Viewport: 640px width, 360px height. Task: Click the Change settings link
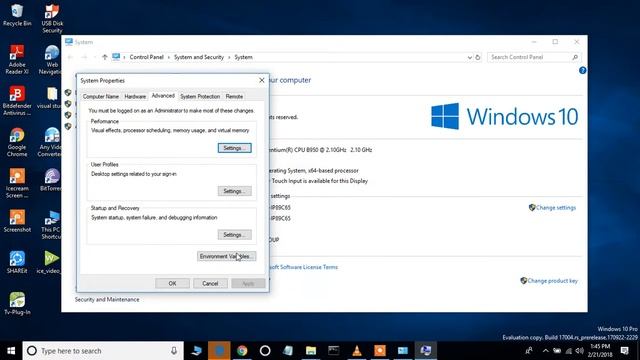(x=556, y=208)
